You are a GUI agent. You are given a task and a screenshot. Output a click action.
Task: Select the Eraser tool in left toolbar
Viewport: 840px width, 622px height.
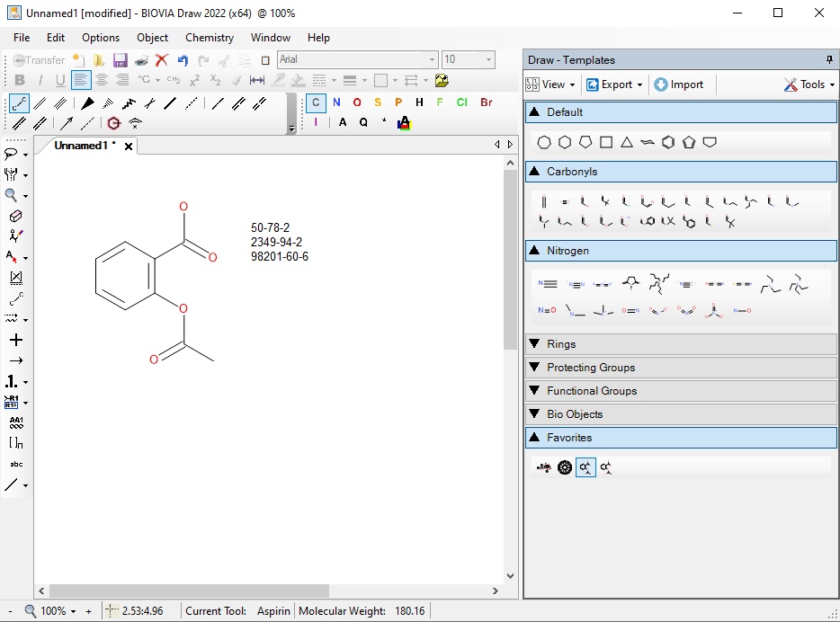15,216
